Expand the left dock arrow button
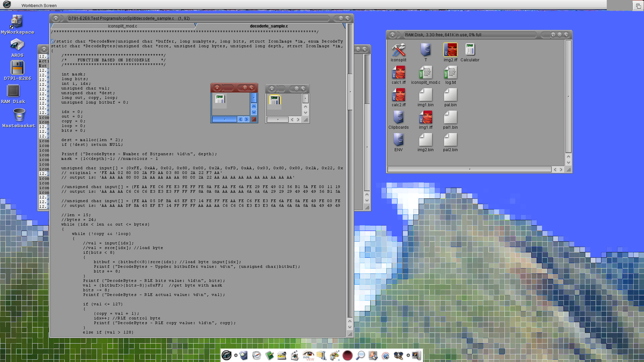 (x=236, y=355)
